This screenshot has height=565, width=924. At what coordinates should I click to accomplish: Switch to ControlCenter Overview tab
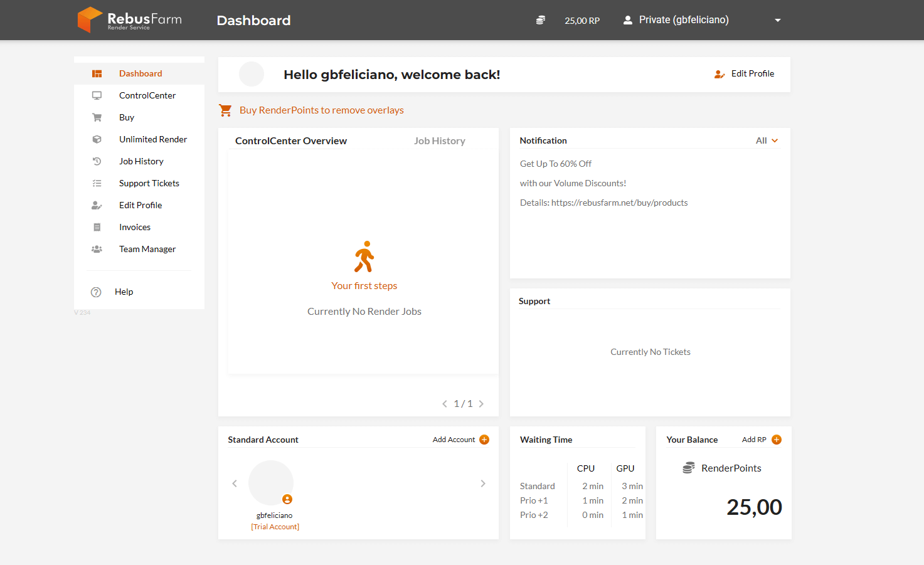291,141
